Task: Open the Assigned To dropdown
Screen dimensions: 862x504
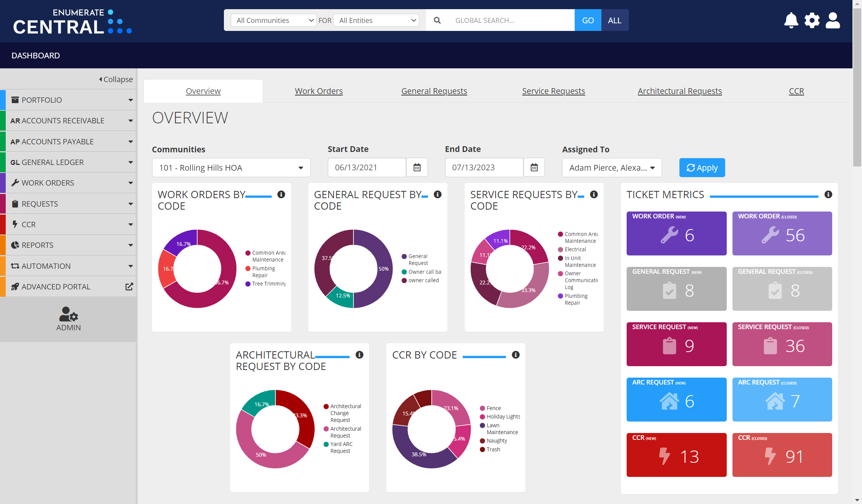Action: click(x=612, y=168)
